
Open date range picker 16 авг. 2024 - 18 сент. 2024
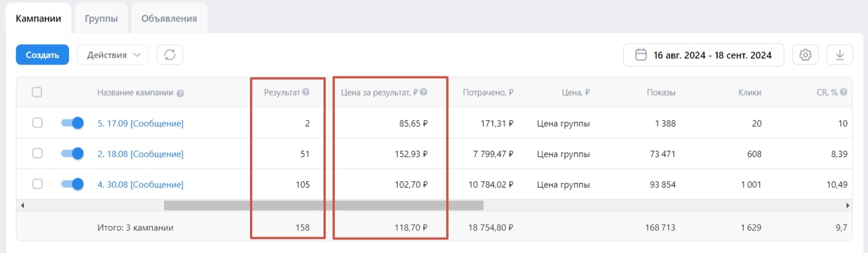(703, 55)
